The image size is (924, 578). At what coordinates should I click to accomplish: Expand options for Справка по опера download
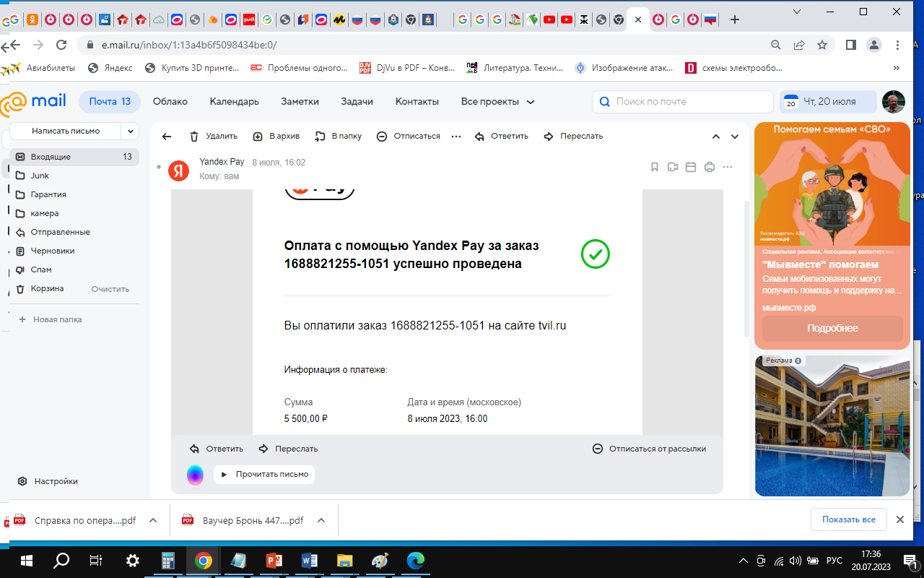pyautogui.click(x=152, y=520)
